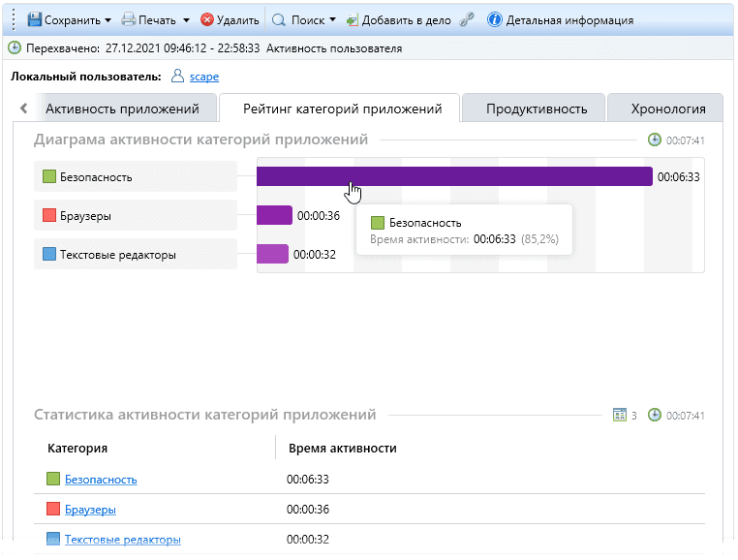Click the blue swatch beside Текстовые редакторы in chart legend

click(x=49, y=255)
